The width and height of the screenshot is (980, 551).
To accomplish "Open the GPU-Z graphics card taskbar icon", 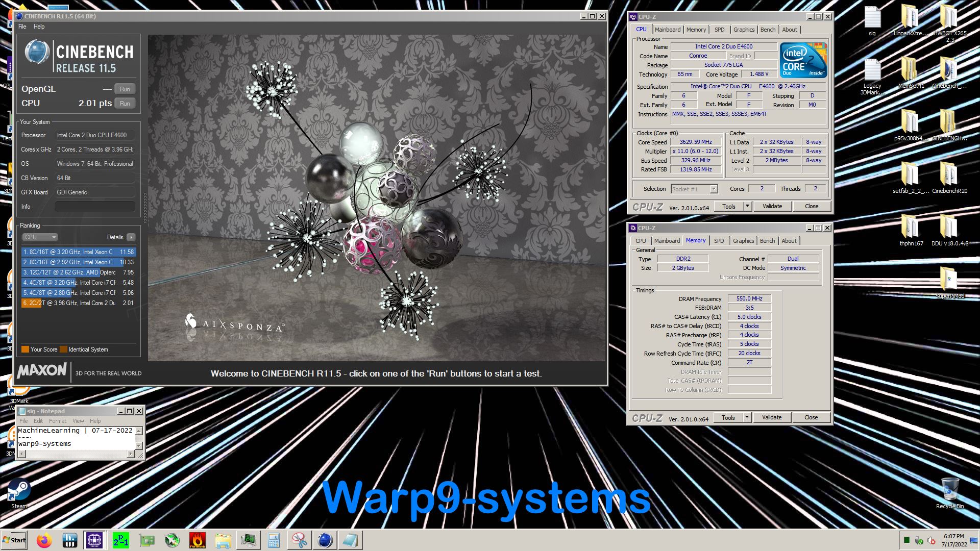I will [147, 540].
